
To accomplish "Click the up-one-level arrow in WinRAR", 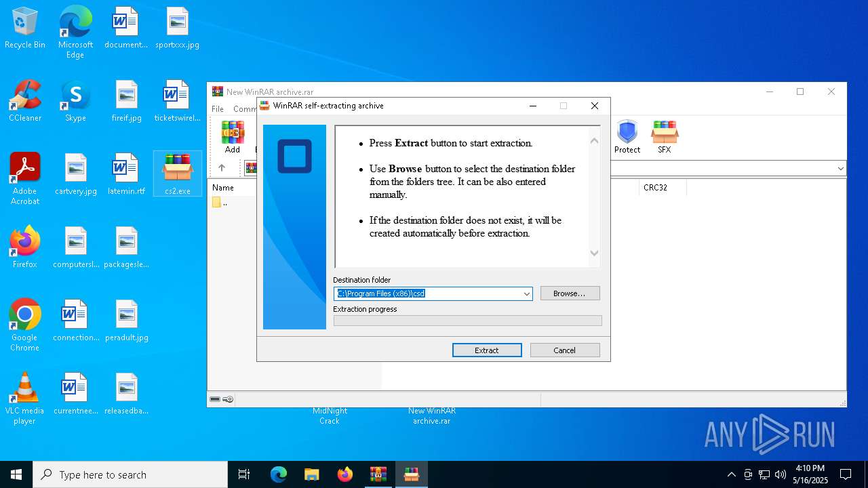I will pos(221,168).
